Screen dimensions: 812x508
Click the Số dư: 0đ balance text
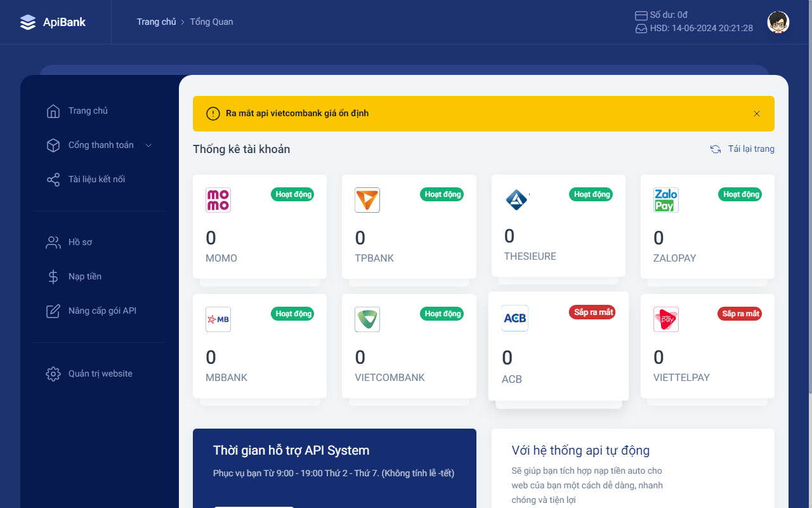(x=669, y=15)
